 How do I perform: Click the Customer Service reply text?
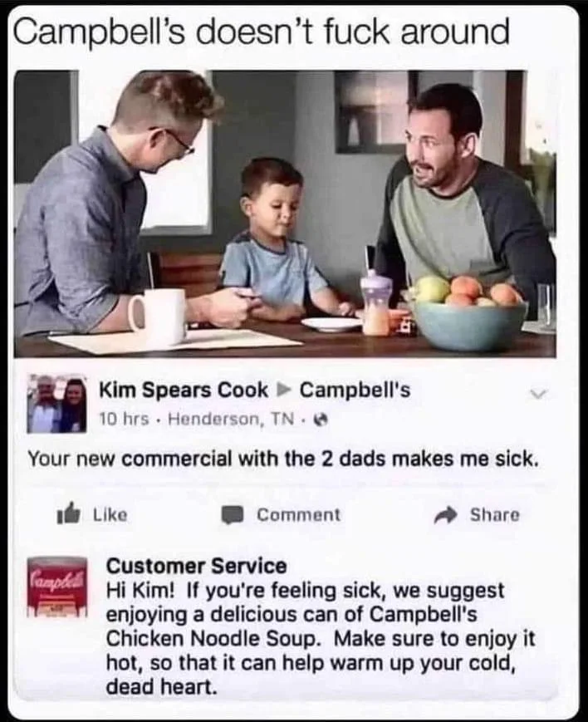click(321, 638)
